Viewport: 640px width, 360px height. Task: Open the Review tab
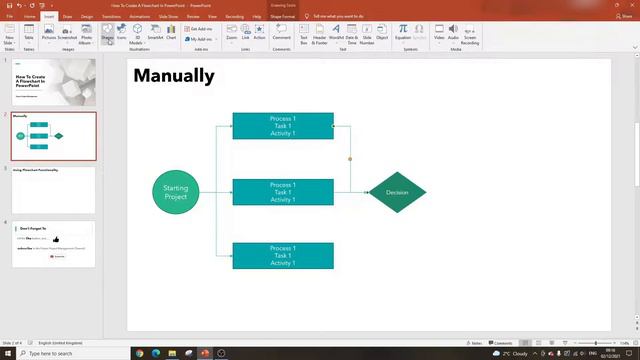click(x=193, y=17)
